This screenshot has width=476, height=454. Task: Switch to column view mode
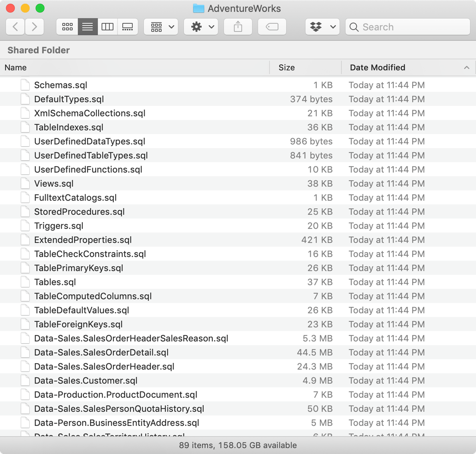pyautogui.click(x=107, y=27)
